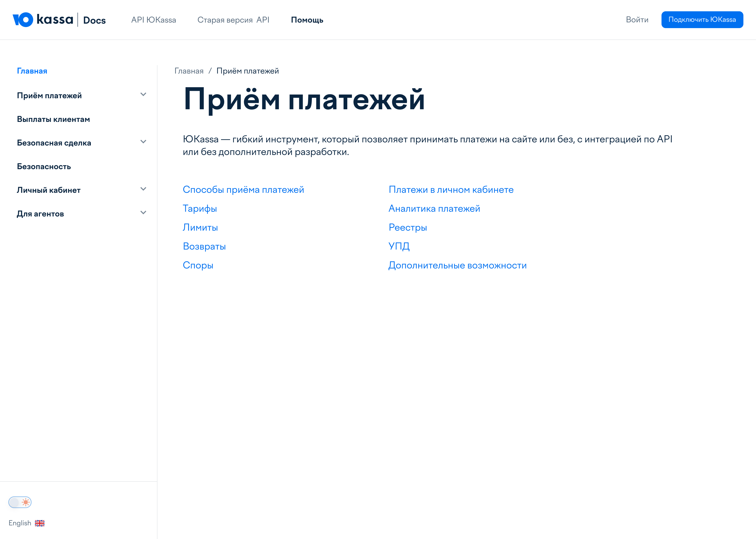Expand the Безопасная сделка sidebar chevron
756x539 pixels.
[143, 142]
